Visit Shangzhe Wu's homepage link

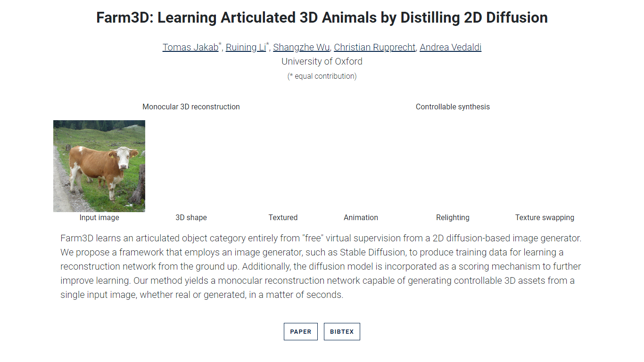coord(301,47)
